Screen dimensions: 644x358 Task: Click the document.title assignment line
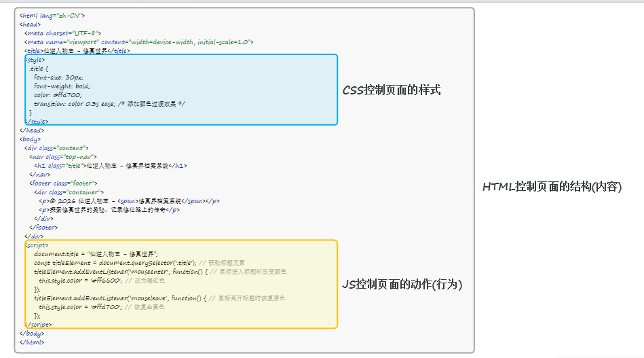[96, 254]
